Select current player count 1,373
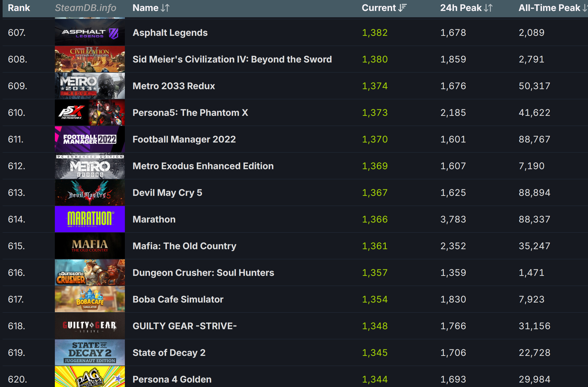Screen dimensions: 588x387 [375, 113]
